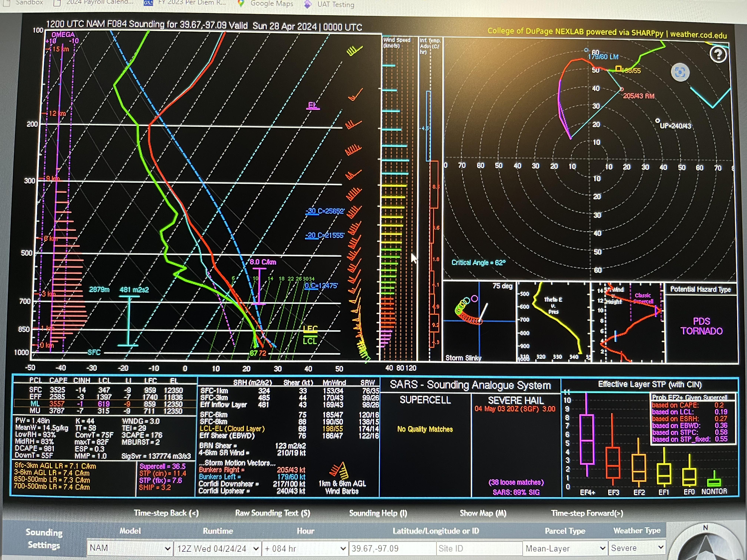Screen dimensions: 747x560
Task: Click 'Supercell = 36.5' value
Action: (163, 466)
